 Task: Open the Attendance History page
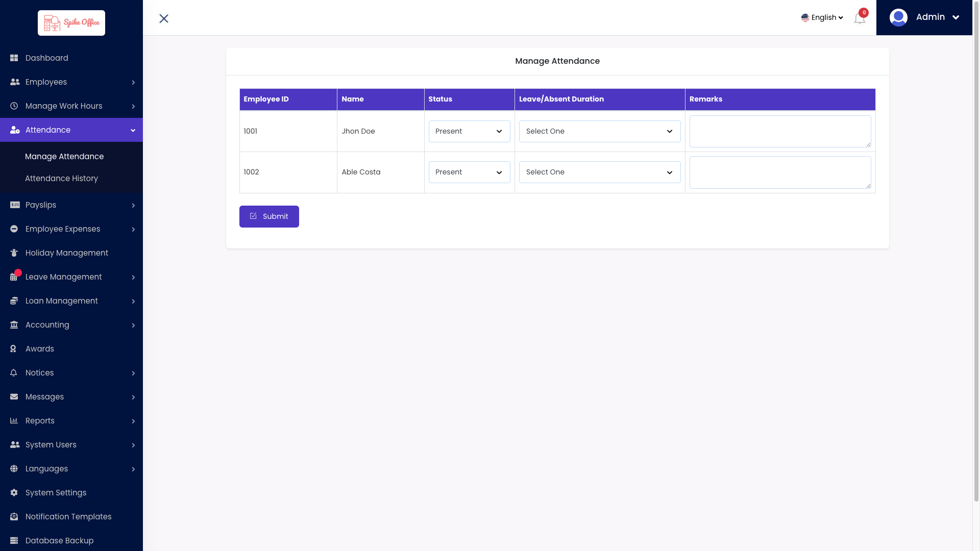(x=61, y=178)
